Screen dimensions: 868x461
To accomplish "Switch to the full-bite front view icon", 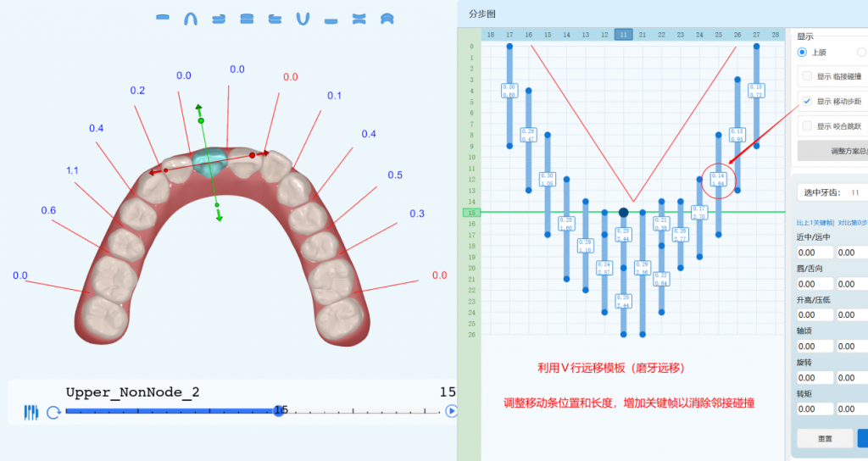I will click(x=248, y=19).
